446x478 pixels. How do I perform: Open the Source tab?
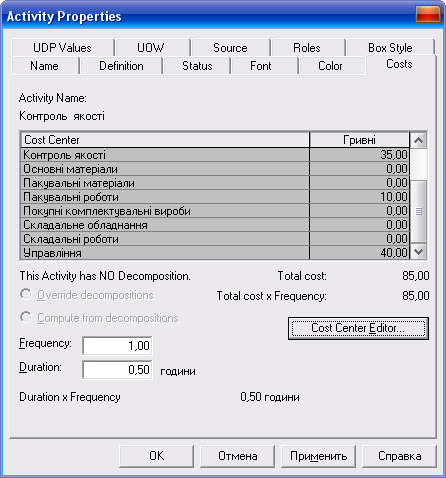(230, 48)
